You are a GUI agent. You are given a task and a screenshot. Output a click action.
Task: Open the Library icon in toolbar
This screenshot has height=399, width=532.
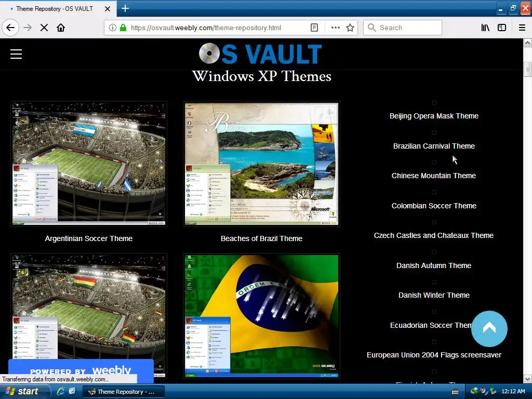tap(485, 28)
